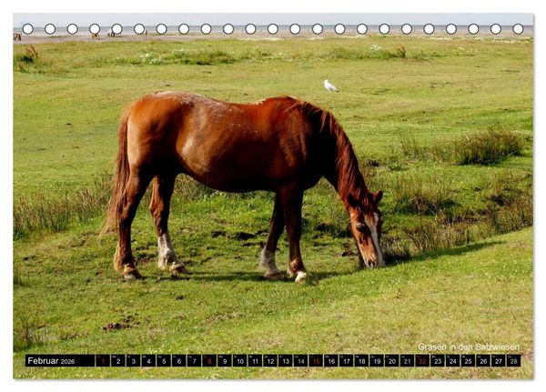Viewport: 546px width, 392px height.
Task: Click the horse's white front hoof
Action: point(300,276)
